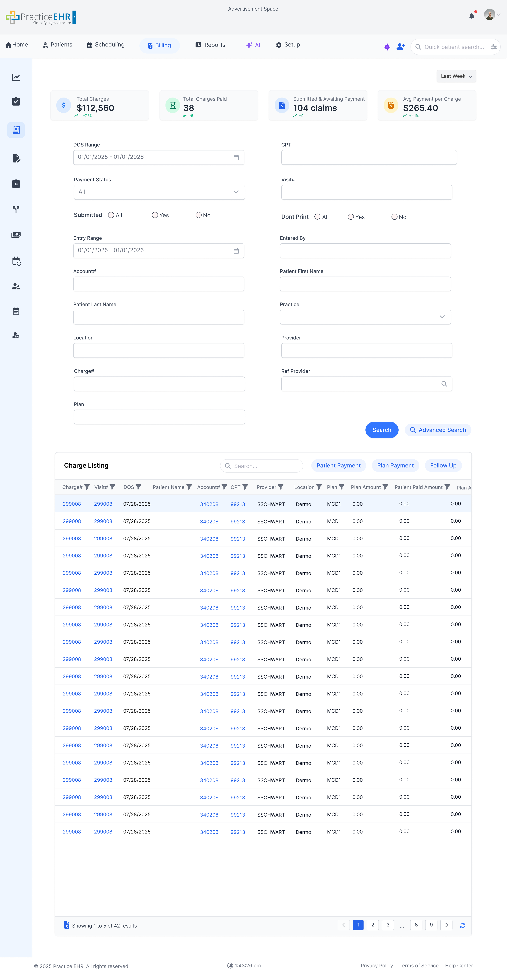Select the tasks clipboard icon in sidebar
Screen dimensions: 507x980
pyautogui.click(x=16, y=101)
